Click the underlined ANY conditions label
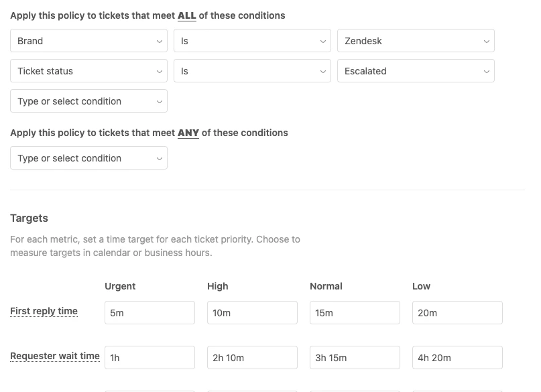 click(188, 133)
